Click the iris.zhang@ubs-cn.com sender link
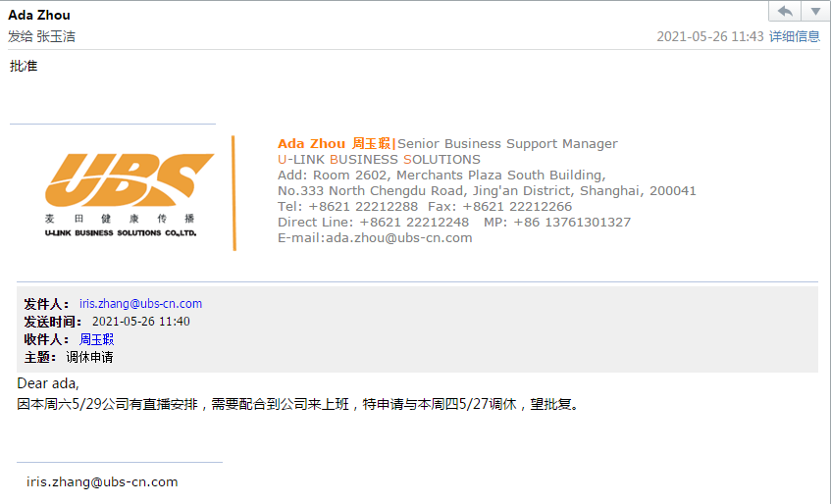 pyautogui.click(x=140, y=303)
